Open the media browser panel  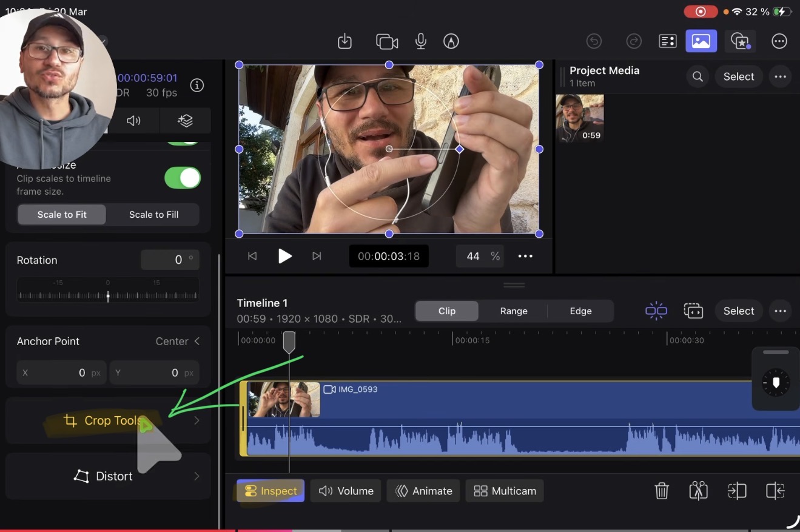click(701, 41)
